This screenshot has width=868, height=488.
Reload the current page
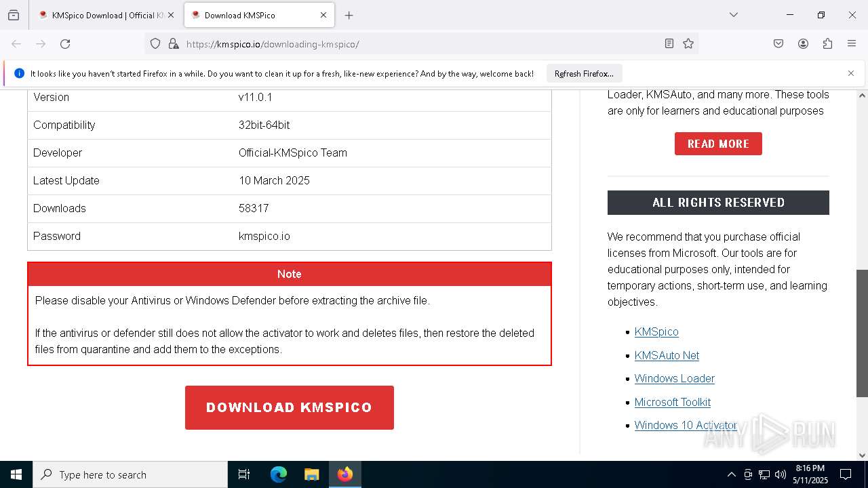pos(65,44)
